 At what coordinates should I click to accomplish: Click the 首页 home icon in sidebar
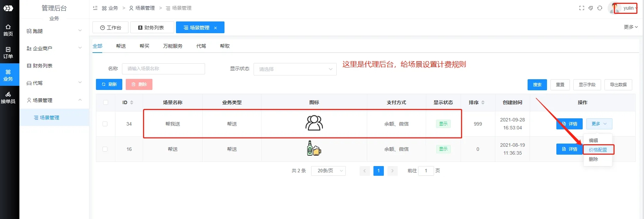[x=8, y=30]
